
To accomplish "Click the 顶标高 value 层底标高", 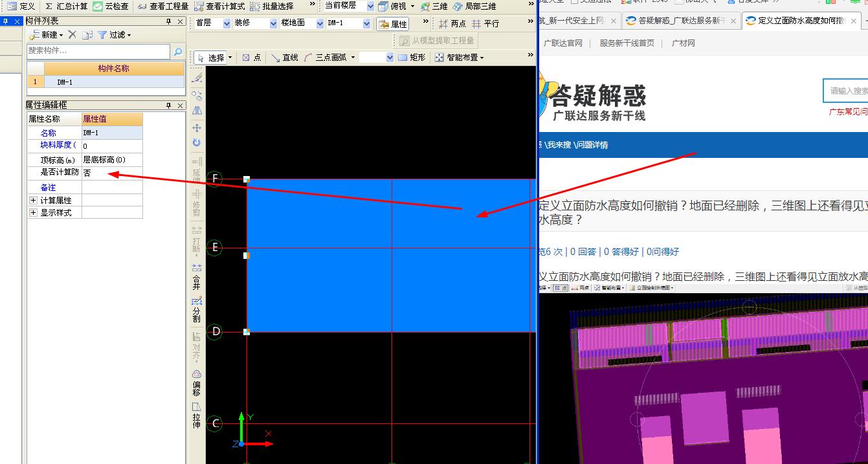I will [x=112, y=159].
